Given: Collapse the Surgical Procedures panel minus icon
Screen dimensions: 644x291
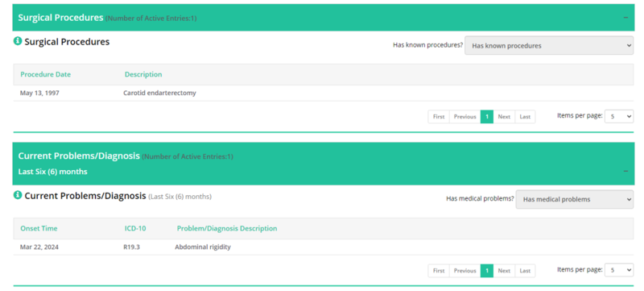Looking at the screenshot, I should (x=625, y=18).
